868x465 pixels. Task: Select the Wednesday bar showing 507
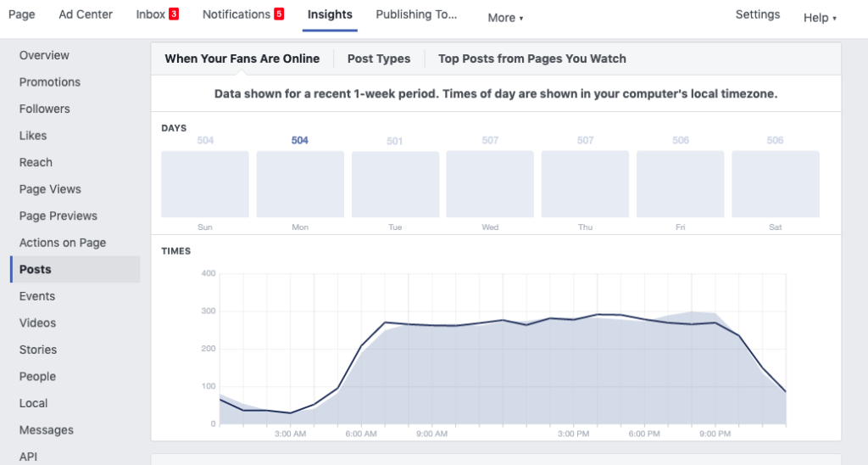pyautogui.click(x=490, y=184)
